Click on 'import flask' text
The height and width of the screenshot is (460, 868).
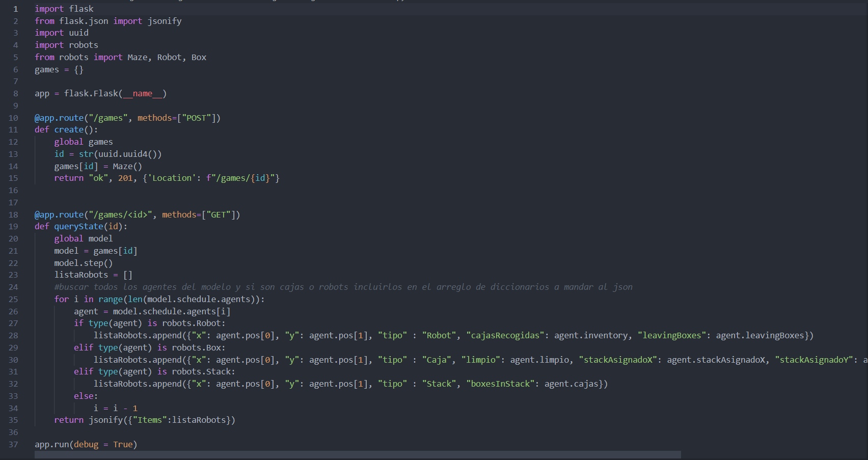[64, 9]
